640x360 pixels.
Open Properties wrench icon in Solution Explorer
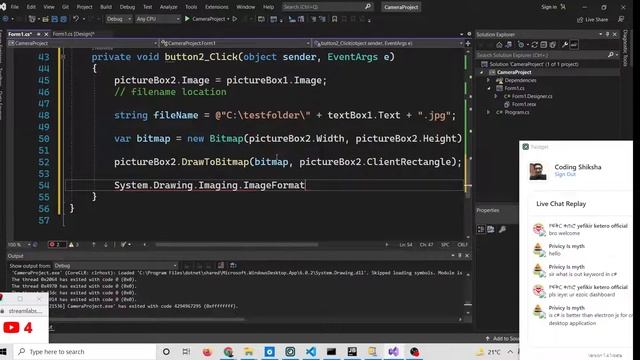coord(565,44)
